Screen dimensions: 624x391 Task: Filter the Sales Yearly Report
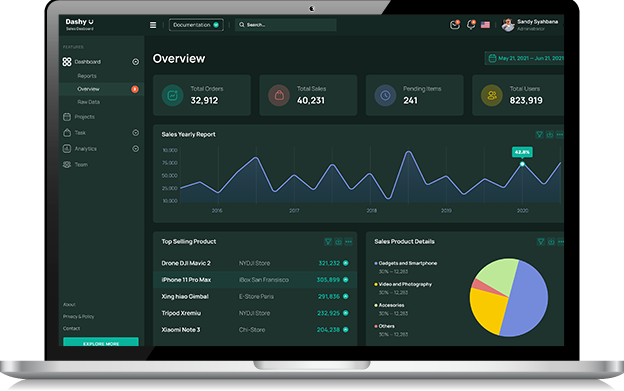(539, 134)
